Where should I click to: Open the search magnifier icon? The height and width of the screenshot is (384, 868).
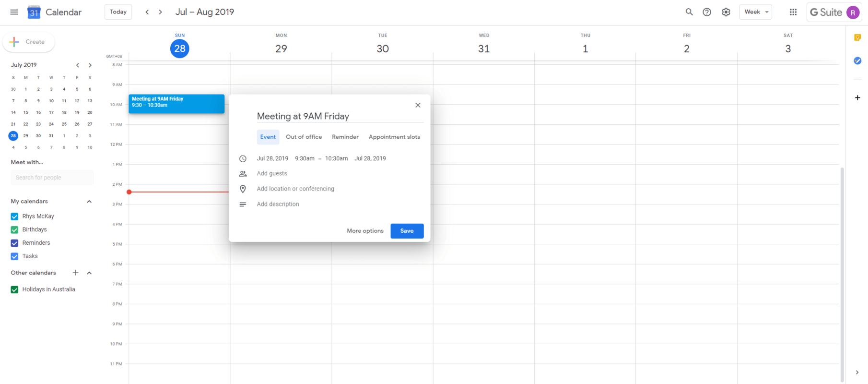[x=689, y=12]
